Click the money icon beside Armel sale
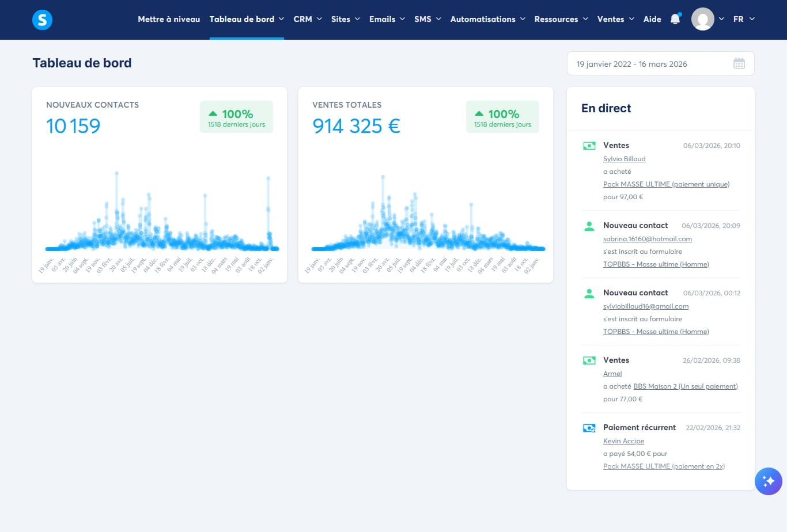This screenshot has width=787, height=532. click(589, 360)
